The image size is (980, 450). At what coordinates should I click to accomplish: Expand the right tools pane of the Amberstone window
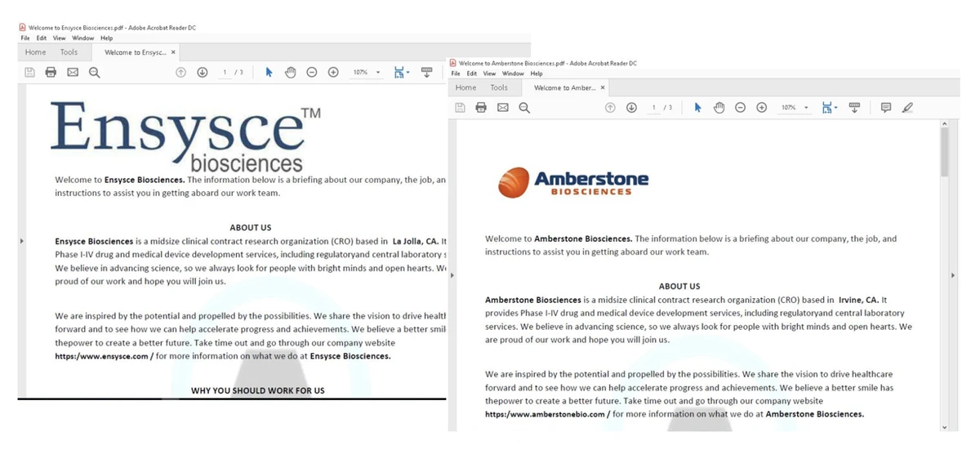tap(953, 276)
